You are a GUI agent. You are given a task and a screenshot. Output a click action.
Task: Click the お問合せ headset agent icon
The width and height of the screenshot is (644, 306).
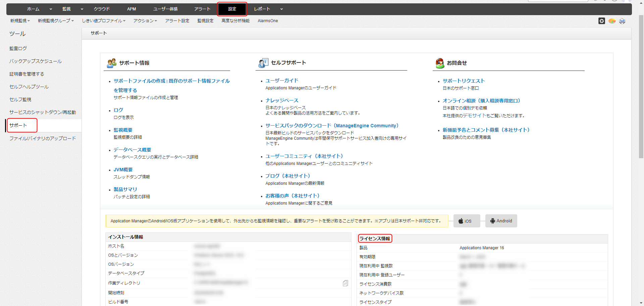point(440,63)
